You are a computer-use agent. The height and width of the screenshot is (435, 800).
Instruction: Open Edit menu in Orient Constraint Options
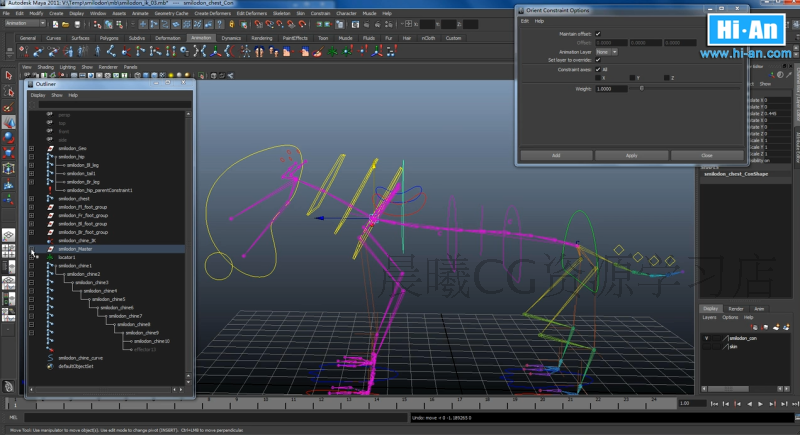[x=524, y=21]
